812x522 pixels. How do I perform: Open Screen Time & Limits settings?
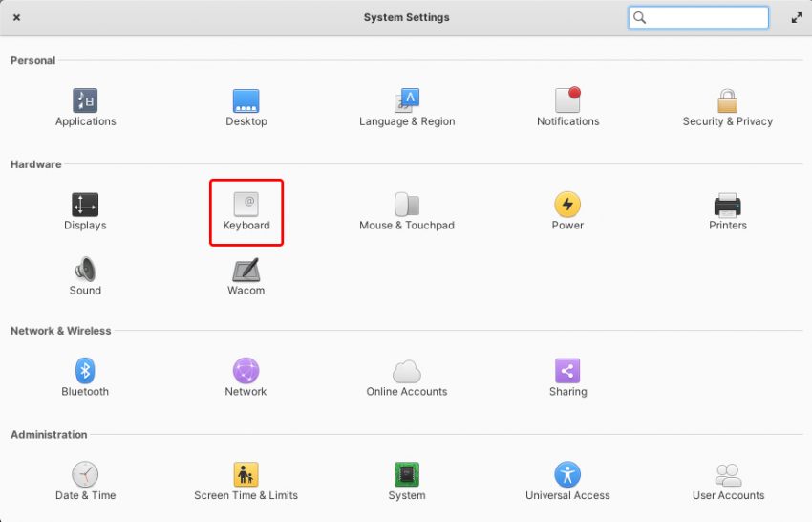246,475
